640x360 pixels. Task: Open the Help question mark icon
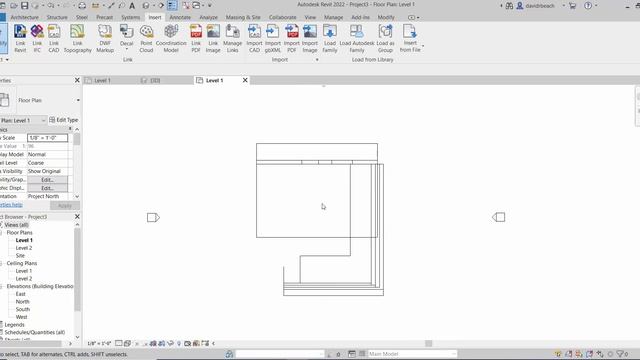(588, 6)
